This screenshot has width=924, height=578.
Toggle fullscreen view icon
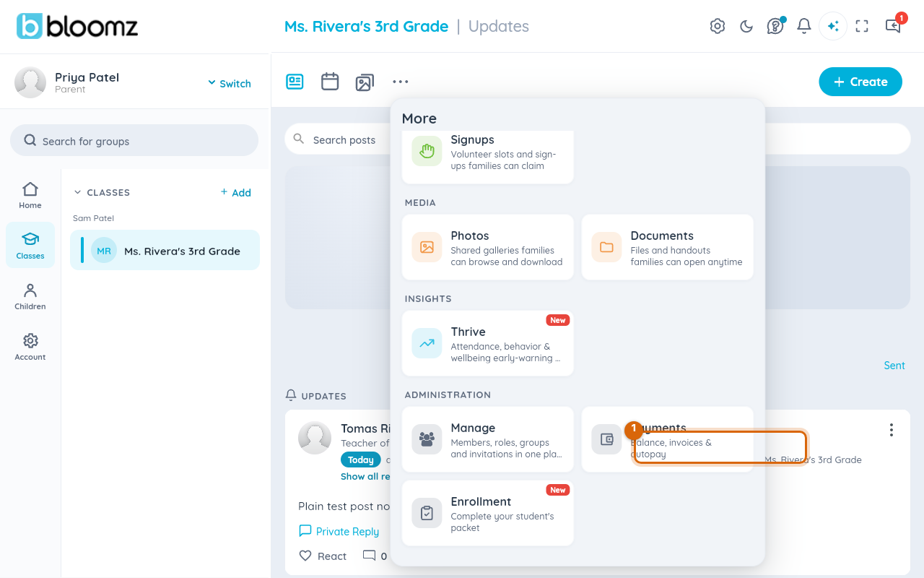862,26
